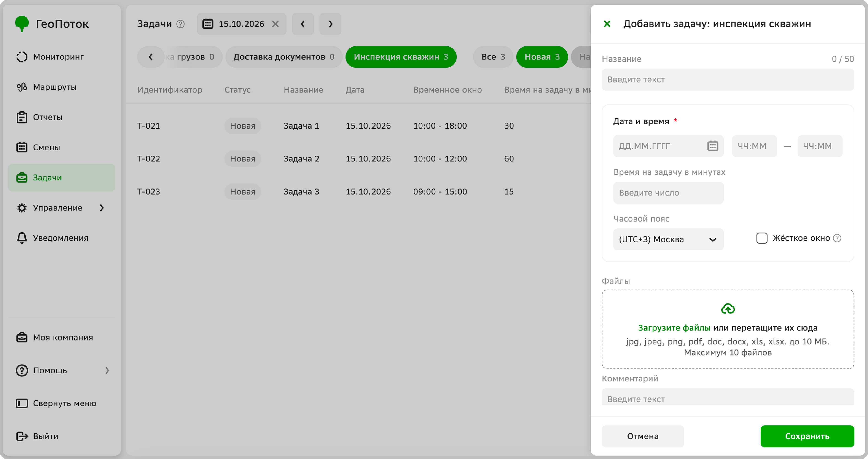
Task: Open calendar picker in date field
Action: [x=713, y=146]
